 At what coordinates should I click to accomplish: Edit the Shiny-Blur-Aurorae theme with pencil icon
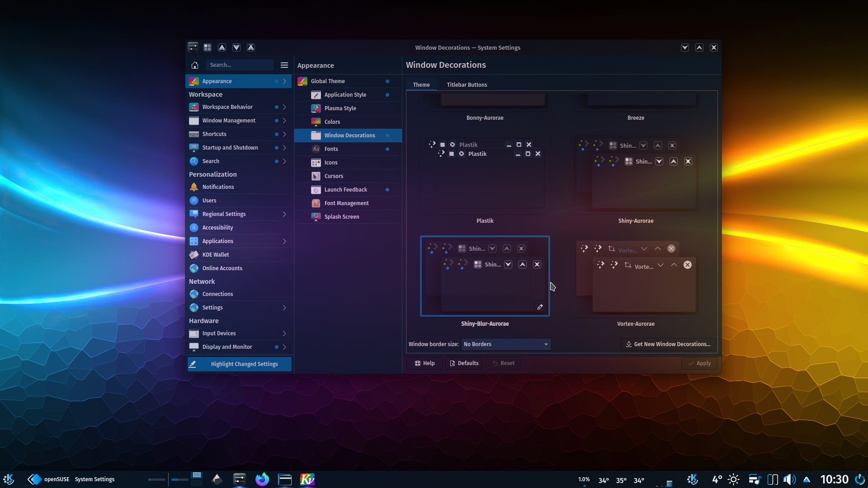pos(540,307)
